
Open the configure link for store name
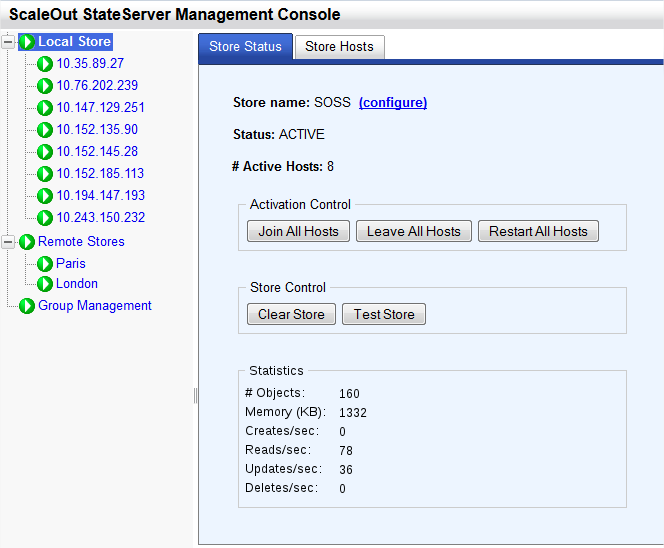393,102
